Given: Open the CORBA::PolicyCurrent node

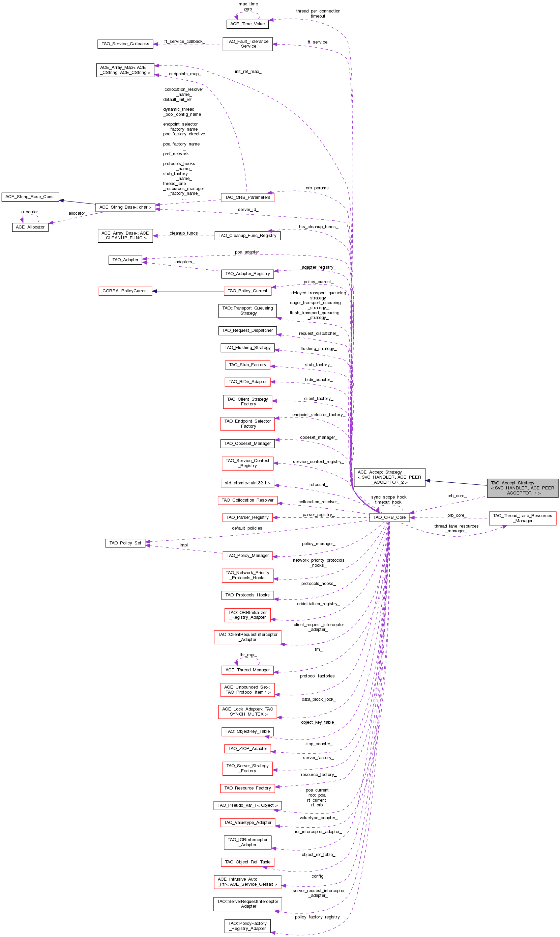Looking at the screenshot, I should [x=125, y=291].
